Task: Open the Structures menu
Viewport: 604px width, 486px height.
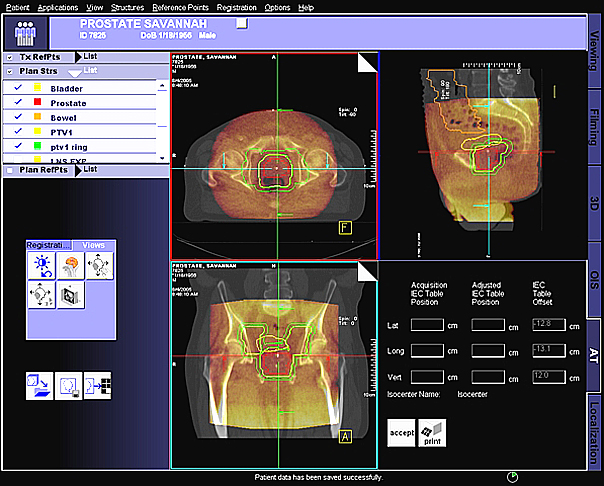Action: point(128,7)
